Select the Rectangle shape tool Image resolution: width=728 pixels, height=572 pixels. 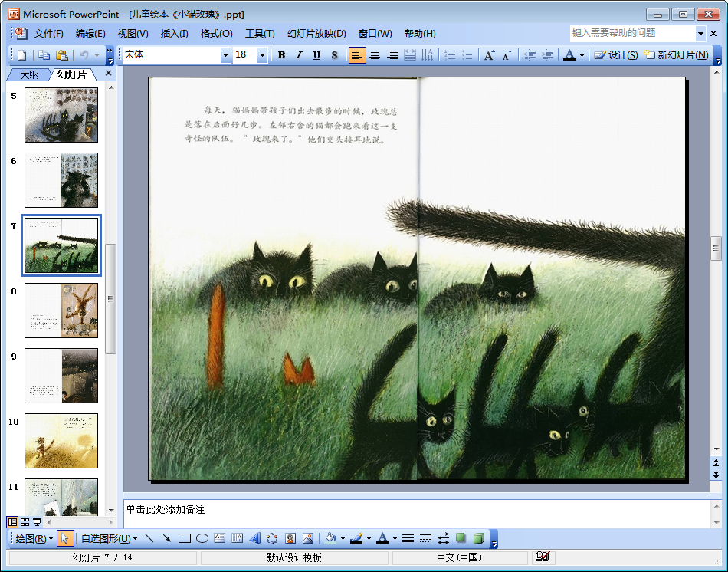[x=185, y=538]
